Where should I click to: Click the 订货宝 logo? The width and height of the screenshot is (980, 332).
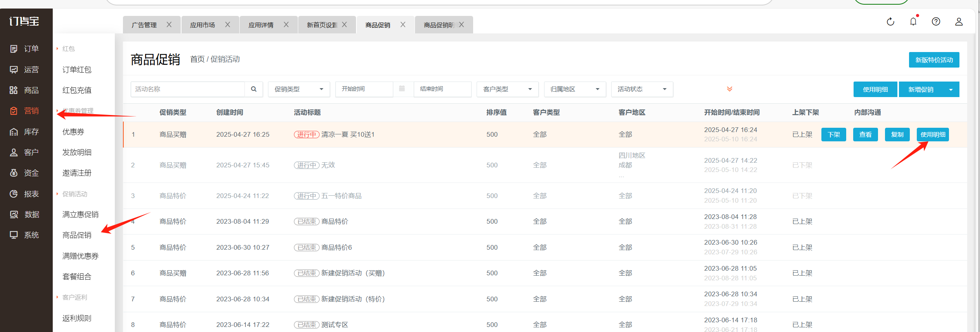click(24, 21)
